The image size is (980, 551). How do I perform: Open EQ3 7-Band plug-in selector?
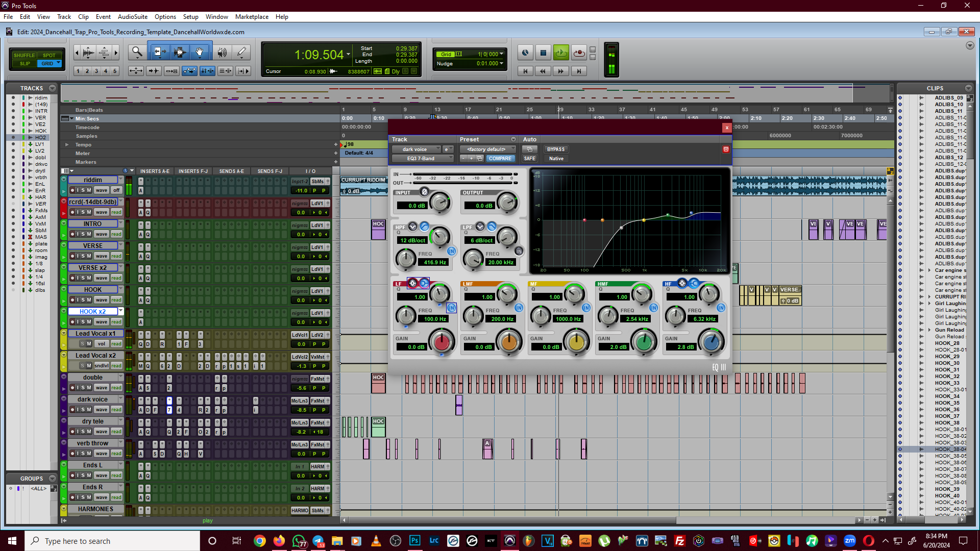(422, 159)
